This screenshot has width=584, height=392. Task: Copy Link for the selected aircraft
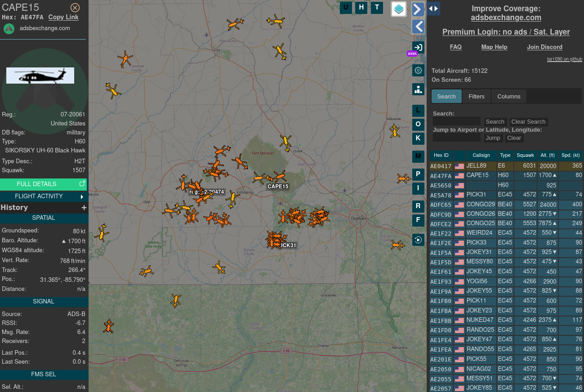pos(63,17)
